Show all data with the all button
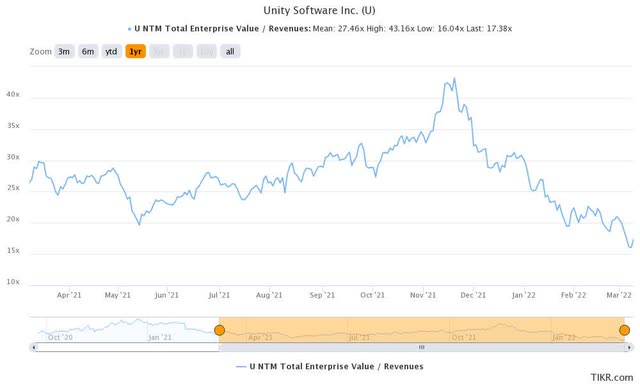Viewport: 640px width, 384px height. 230,51
